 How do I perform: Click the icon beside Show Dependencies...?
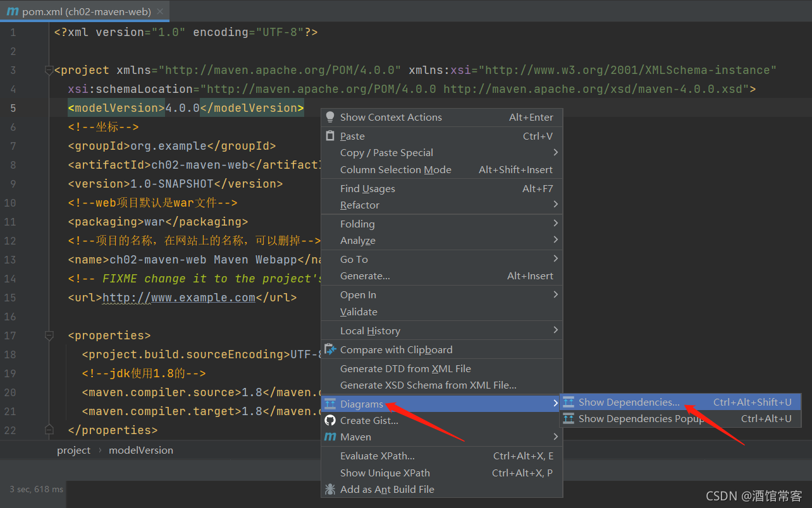coord(568,402)
